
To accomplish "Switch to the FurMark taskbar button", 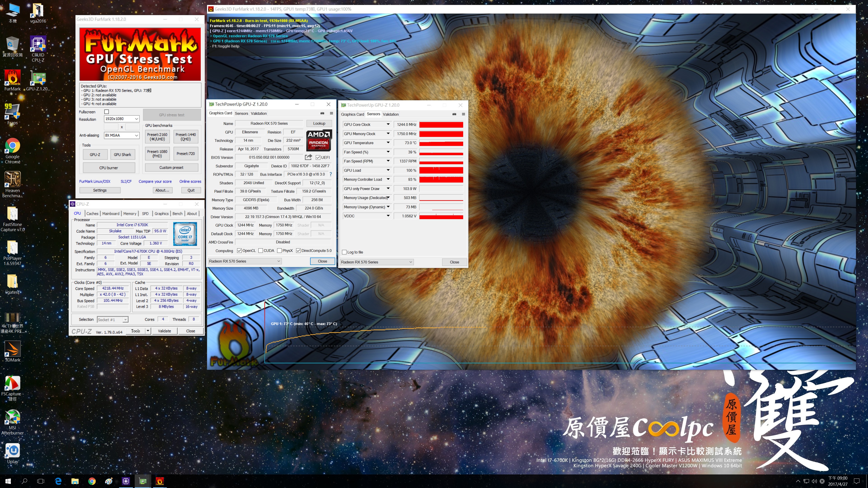I will pos(160,481).
